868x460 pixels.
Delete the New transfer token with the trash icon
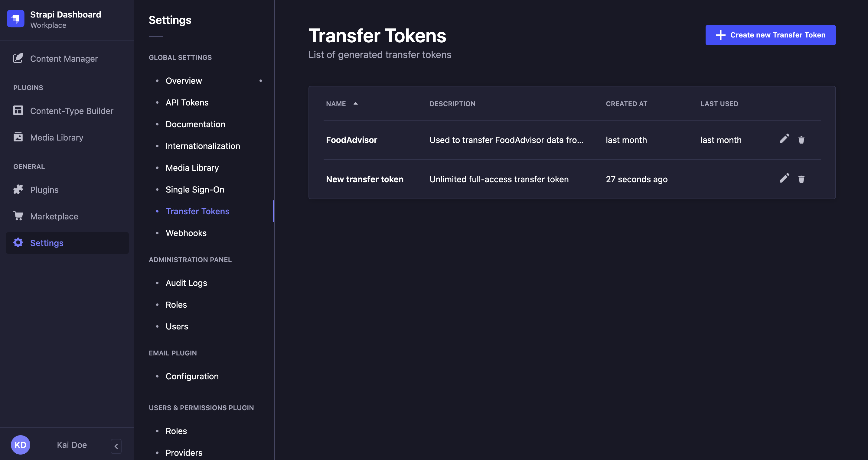click(x=801, y=179)
